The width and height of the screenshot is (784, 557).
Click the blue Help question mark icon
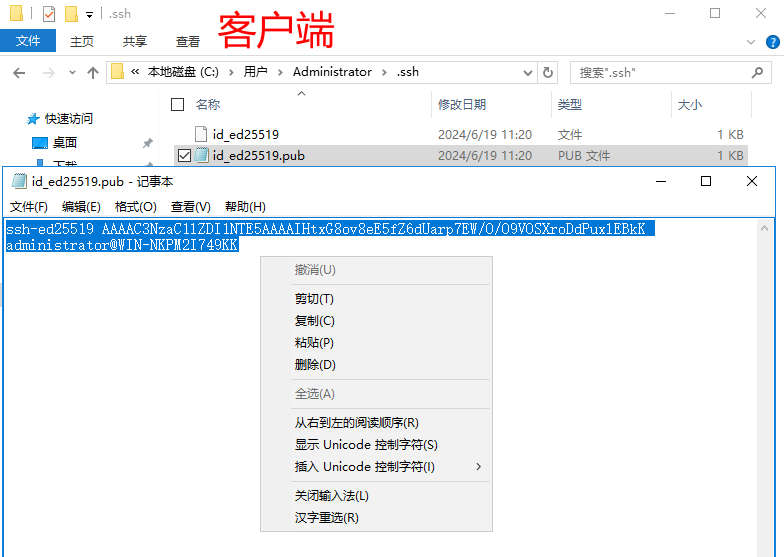[x=772, y=42]
